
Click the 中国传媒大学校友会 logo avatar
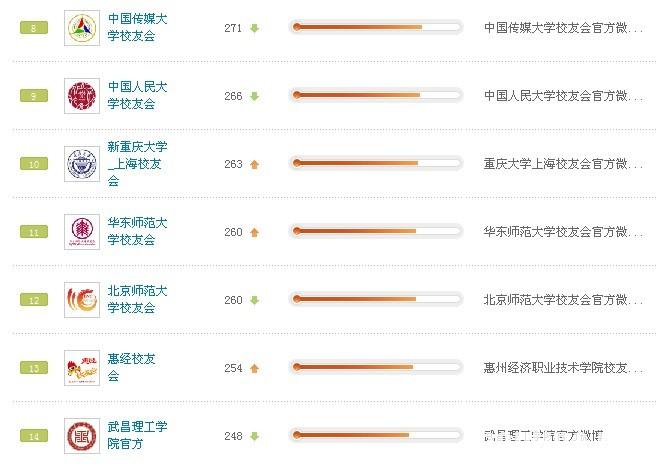82,28
